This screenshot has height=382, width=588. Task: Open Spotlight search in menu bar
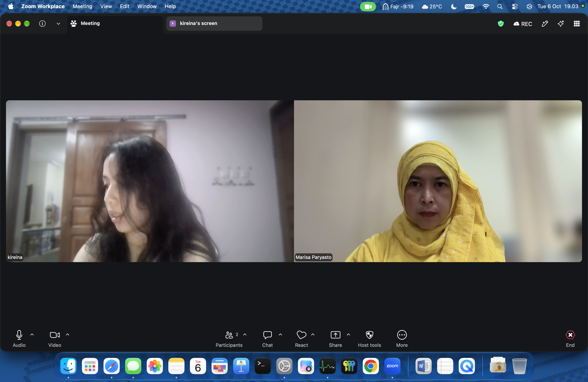pos(500,7)
